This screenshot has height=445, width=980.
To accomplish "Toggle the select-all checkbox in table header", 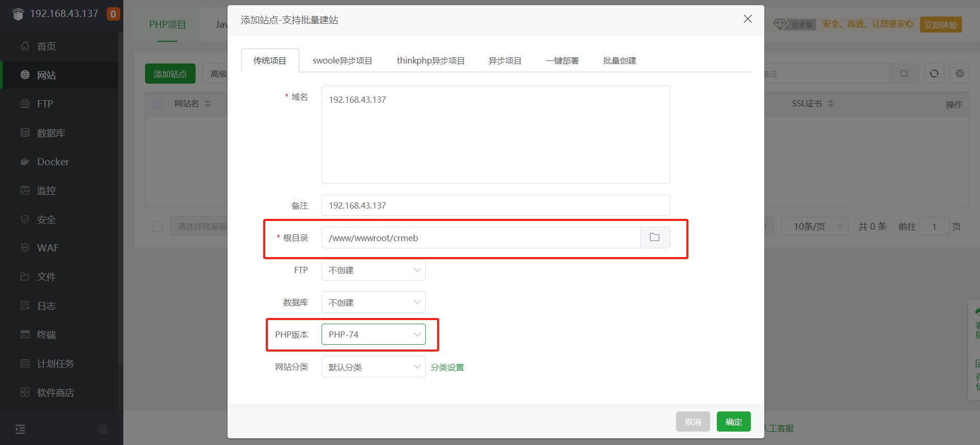I will coord(157,104).
